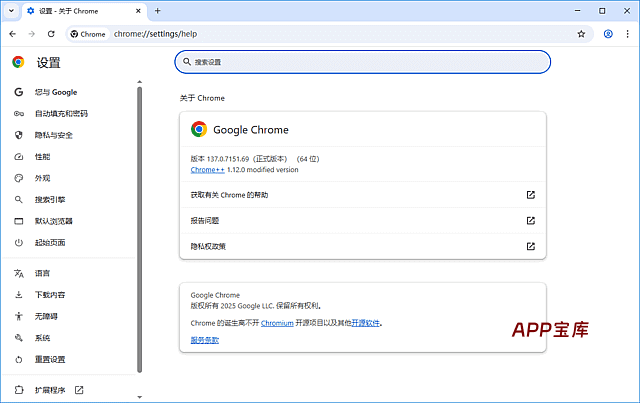The width and height of the screenshot is (640, 403).
Task: Click the 1.12.0 modified version text
Action: [262, 170]
